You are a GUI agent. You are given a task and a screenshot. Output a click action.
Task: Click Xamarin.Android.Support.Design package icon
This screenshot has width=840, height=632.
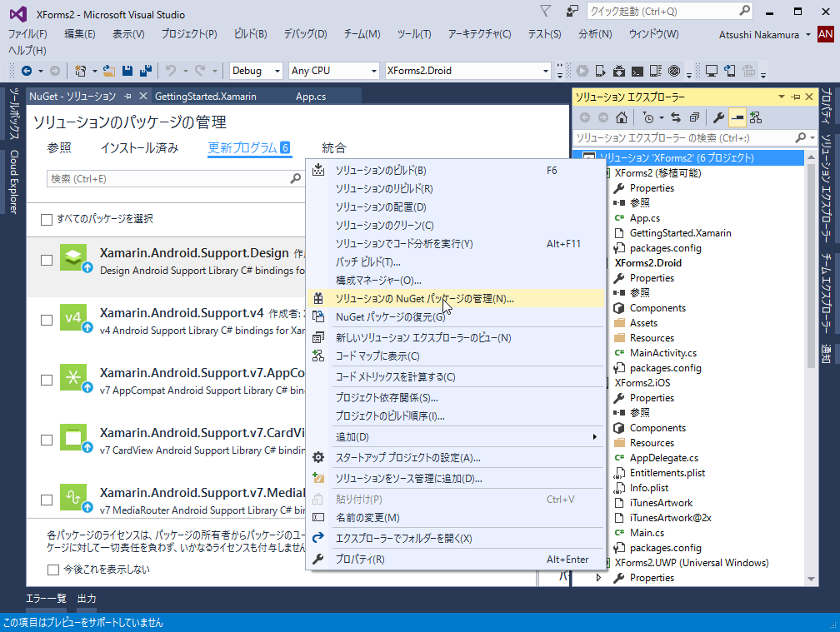tap(73, 256)
